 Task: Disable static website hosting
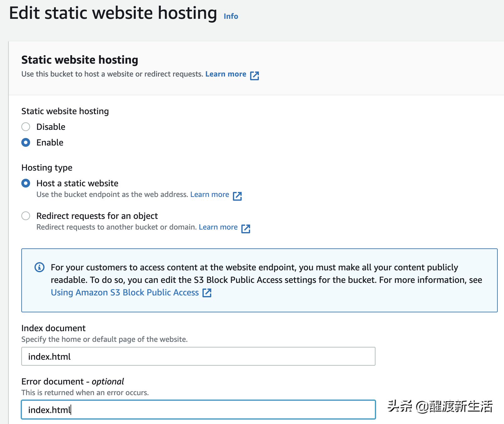coord(26,127)
